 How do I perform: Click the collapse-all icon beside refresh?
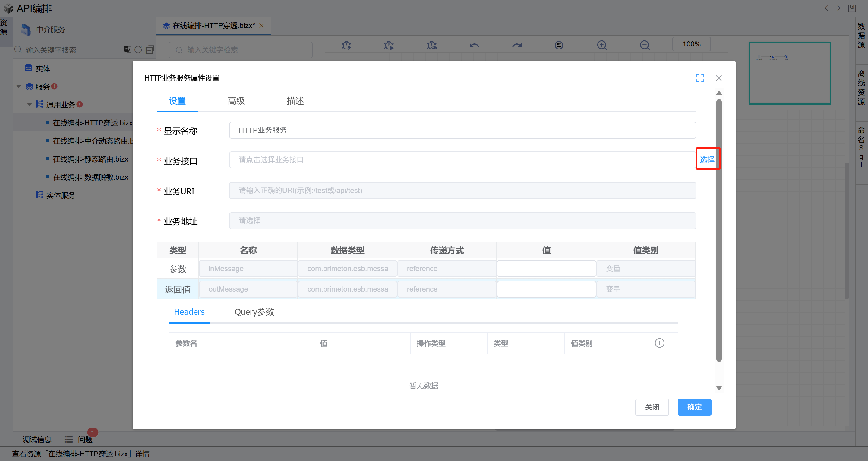point(150,50)
